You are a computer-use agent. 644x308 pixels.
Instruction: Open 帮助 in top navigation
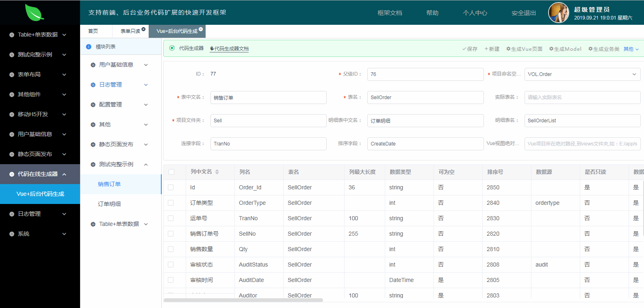click(432, 13)
